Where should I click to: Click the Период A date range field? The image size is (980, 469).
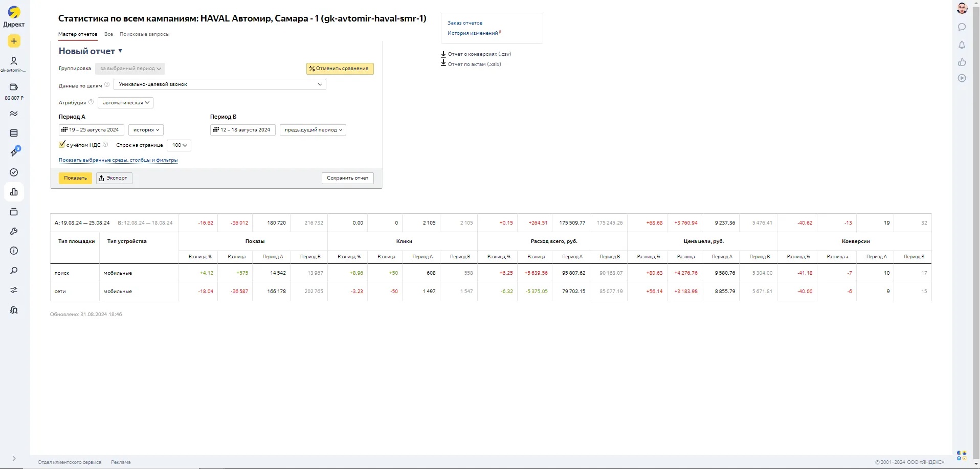(x=92, y=130)
